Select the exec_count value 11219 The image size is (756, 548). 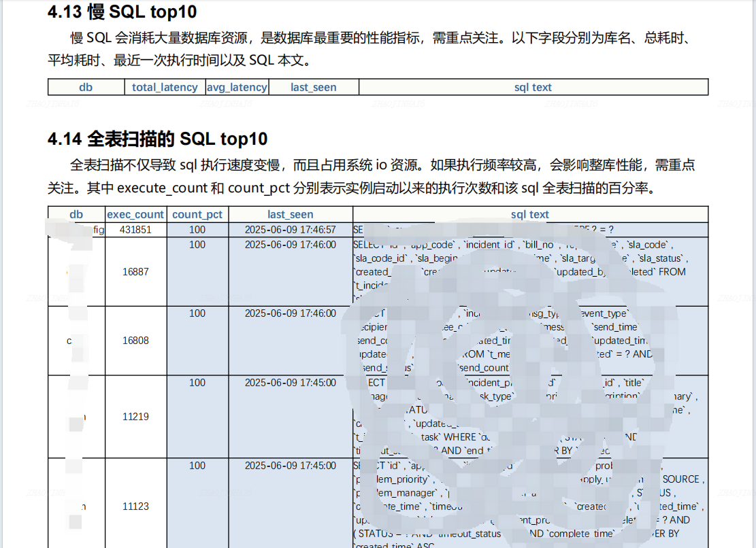click(x=135, y=417)
